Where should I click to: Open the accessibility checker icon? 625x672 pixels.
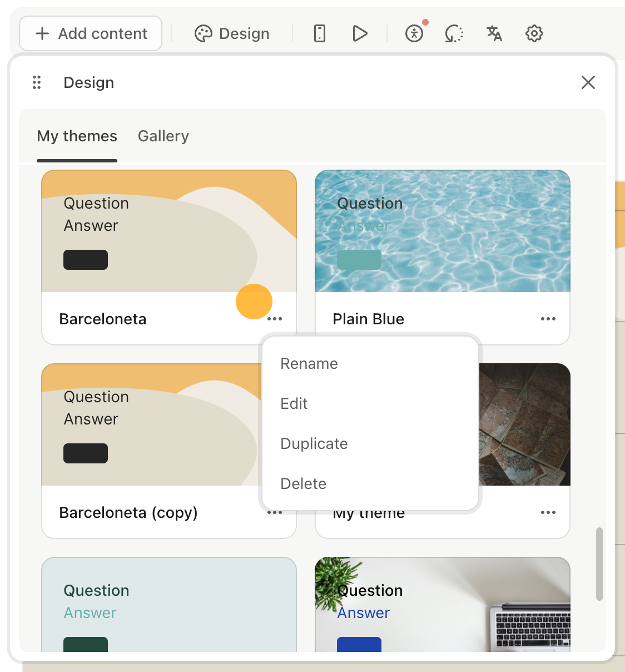click(x=414, y=33)
